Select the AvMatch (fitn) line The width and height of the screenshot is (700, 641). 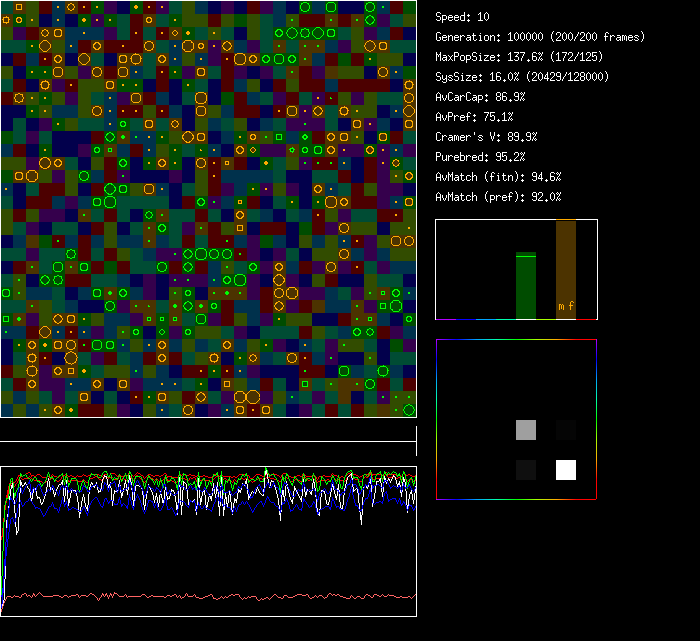pyautogui.click(x=498, y=177)
